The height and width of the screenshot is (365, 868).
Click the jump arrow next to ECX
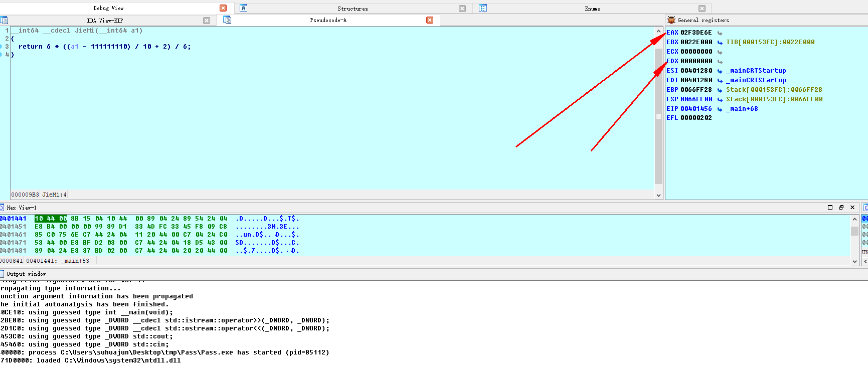(x=720, y=52)
